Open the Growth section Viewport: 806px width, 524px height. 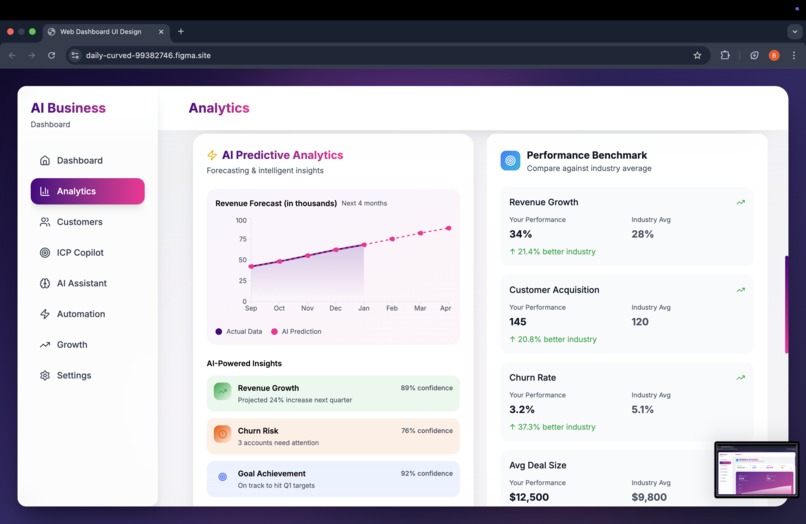tap(87, 345)
